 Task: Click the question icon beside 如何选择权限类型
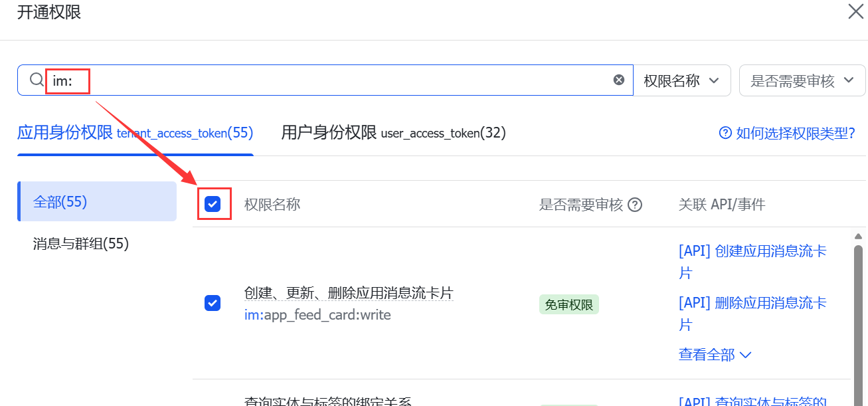725,133
